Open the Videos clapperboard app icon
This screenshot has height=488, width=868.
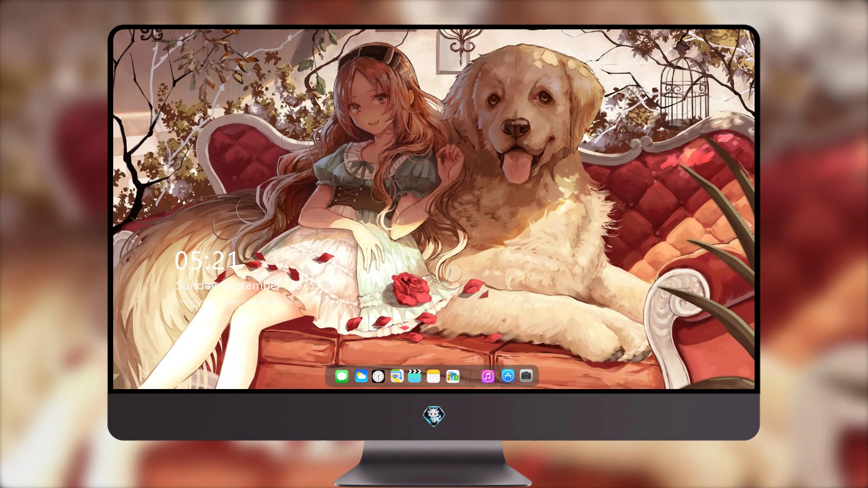click(x=415, y=376)
